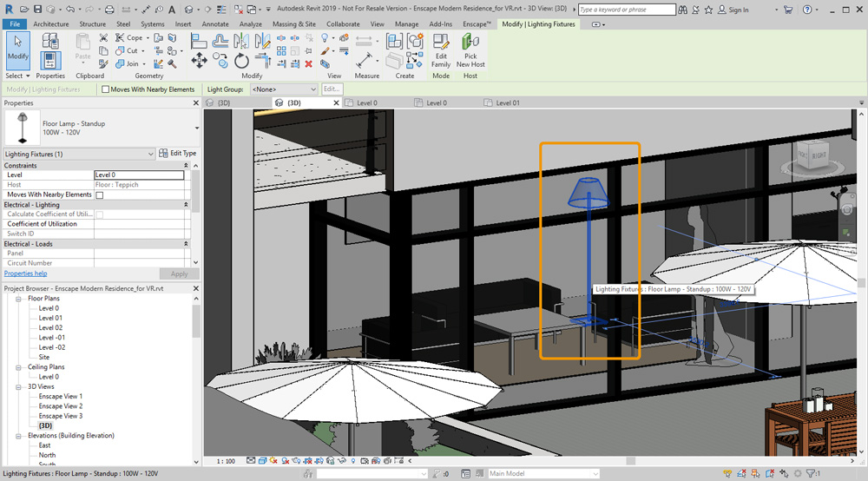Screen dimensions: 868x481
Task: Open the Properties palette icon
Action: point(49,60)
